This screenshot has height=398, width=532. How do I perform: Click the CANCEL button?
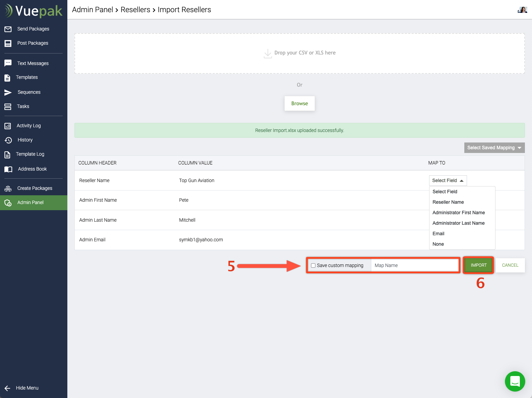pyautogui.click(x=510, y=265)
